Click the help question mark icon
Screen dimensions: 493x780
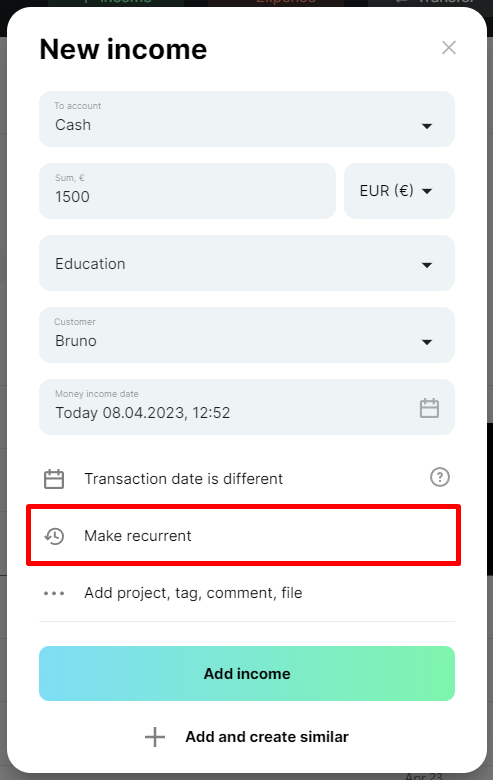(440, 477)
